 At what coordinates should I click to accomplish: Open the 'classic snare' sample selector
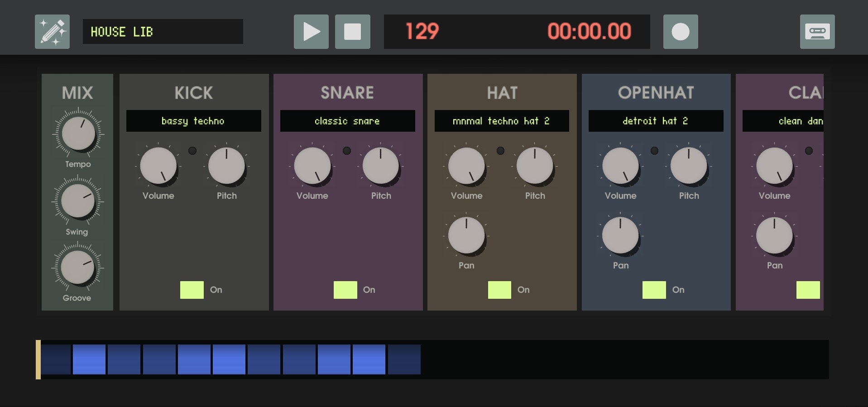347,121
